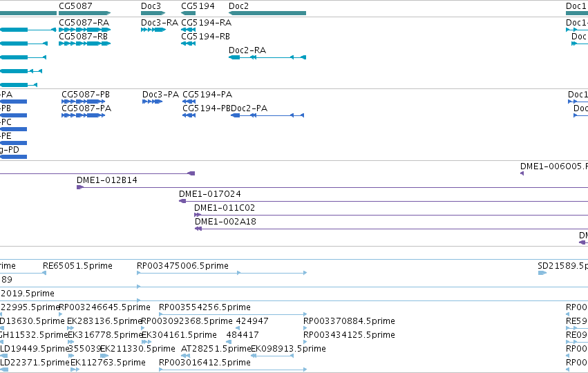
Task: Select the CG5087-RB transcript glyph
Action: point(85,44)
